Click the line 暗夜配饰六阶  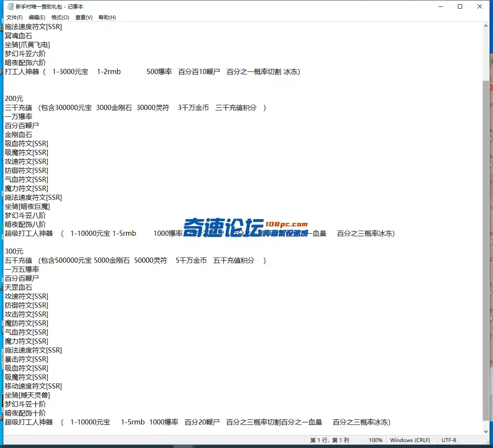point(25,63)
